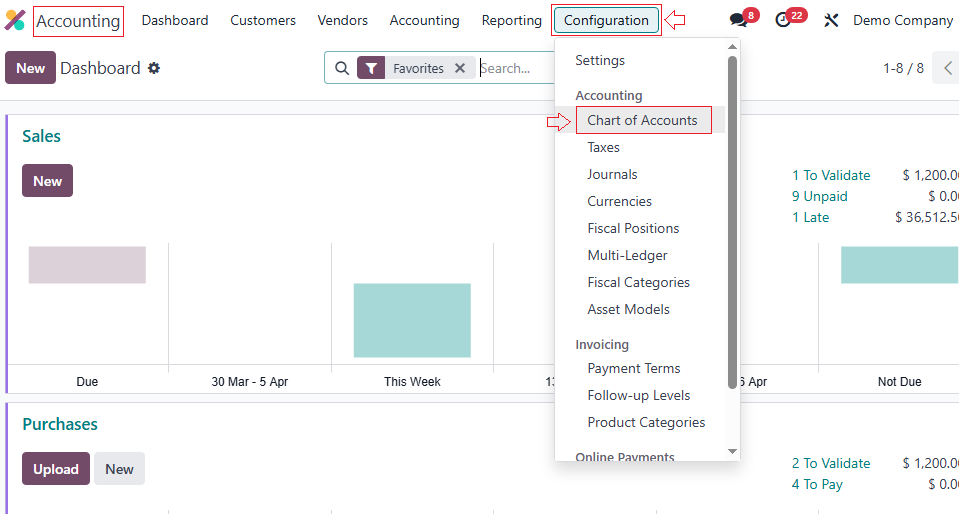Image resolution: width=959 pixels, height=514 pixels.
Task: Select Chart of Accounts menu item
Action: [x=642, y=120]
